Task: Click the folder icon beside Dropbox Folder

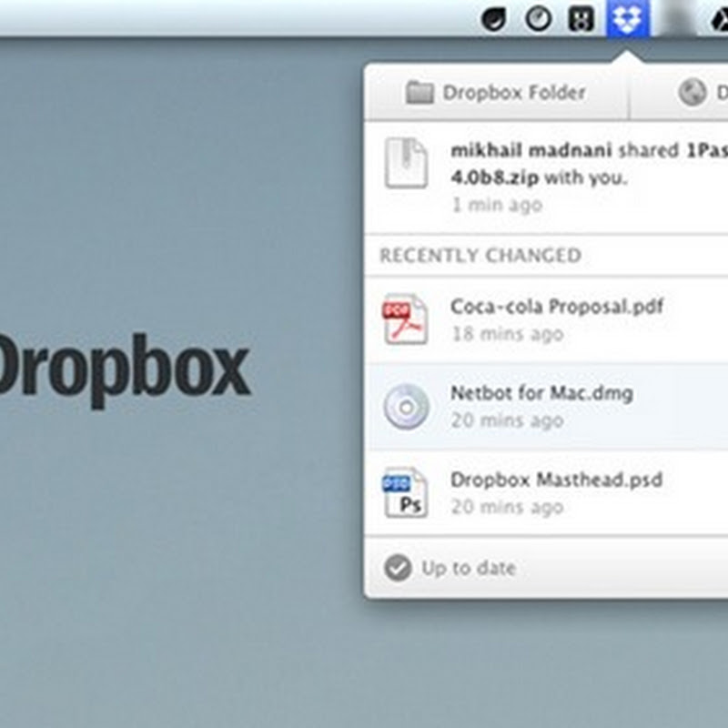Action: click(x=420, y=93)
